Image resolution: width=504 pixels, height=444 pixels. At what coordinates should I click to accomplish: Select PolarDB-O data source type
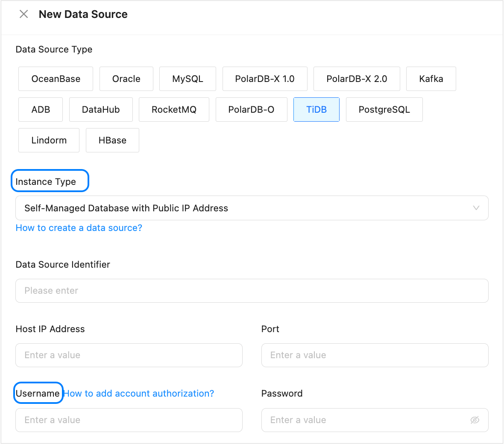251,110
